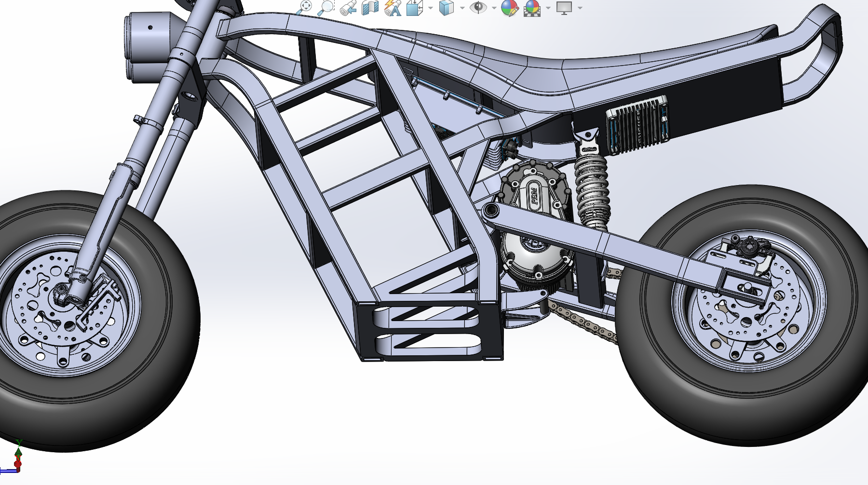Select the Zoom to Area magnifier tool
The width and height of the screenshot is (868, 485).
click(x=326, y=7)
